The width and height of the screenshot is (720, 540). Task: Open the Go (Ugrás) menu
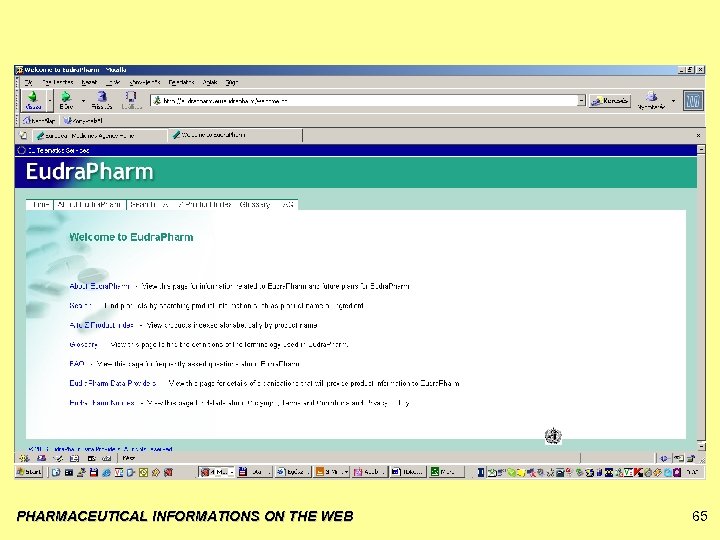(x=113, y=82)
